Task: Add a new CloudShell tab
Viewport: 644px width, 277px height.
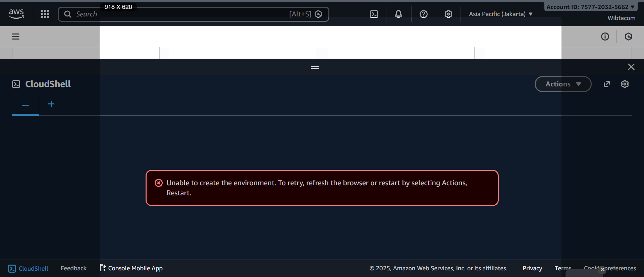Action: coord(51,104)
